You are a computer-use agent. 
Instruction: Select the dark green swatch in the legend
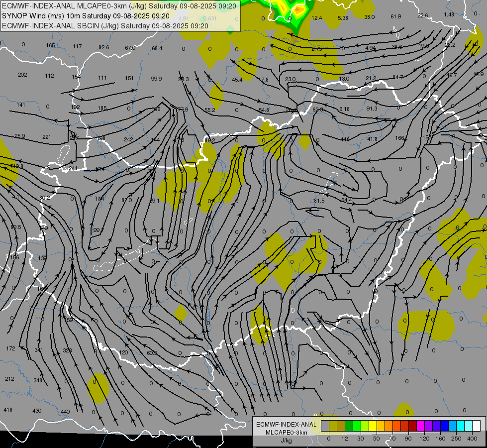click(349, 426)
